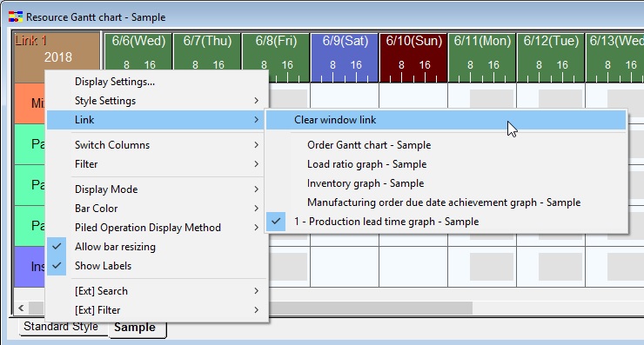The width and height of the screenshot is (644, 345).
Task: Switch to Standard Style tab
Action: [61, 327]
